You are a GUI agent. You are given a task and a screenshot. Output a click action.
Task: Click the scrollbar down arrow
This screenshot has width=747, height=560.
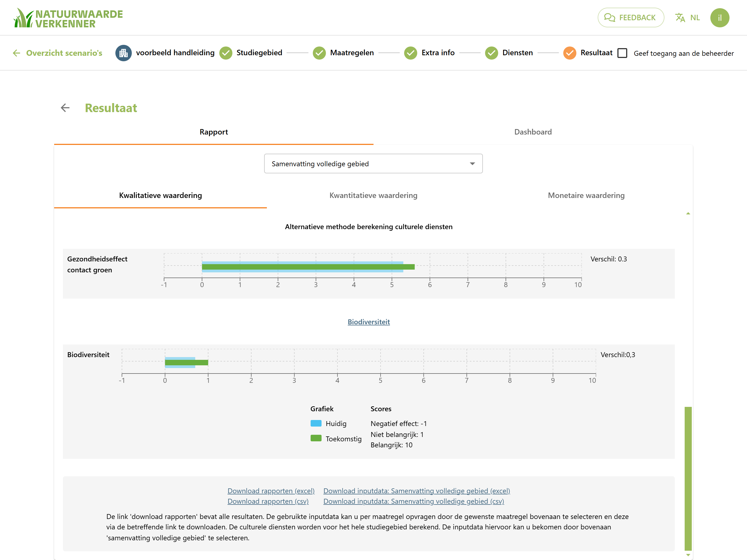(688, 555)
